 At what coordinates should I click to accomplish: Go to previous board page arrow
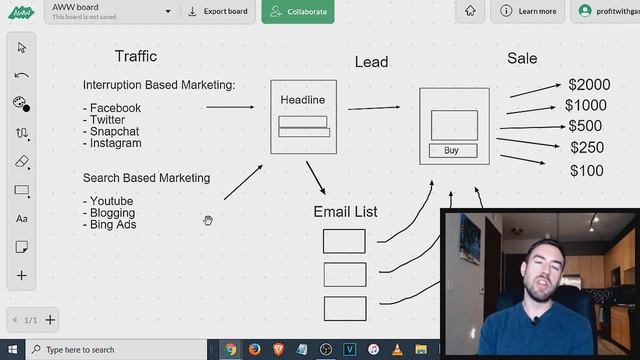pyautogui.click(x=15, y=320)
